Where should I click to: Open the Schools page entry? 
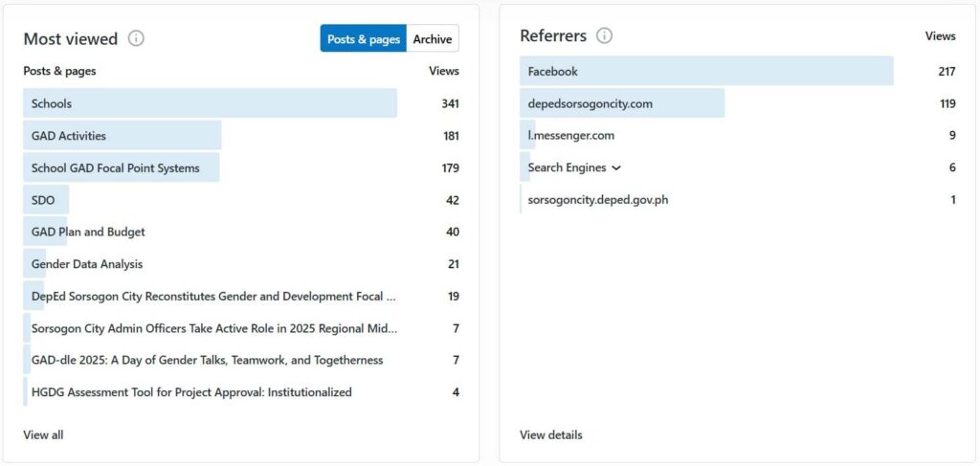click(x=52, y=103)
